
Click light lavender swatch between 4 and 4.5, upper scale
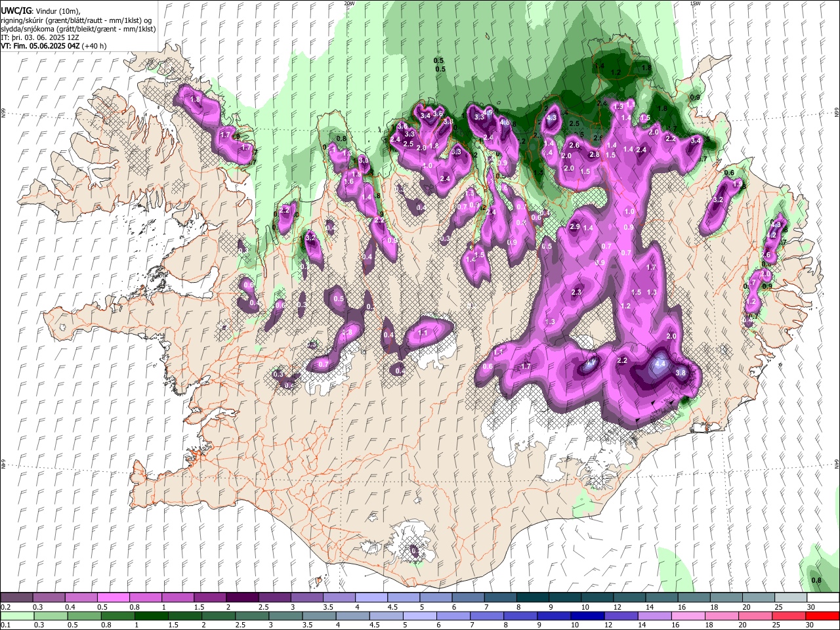371,598
